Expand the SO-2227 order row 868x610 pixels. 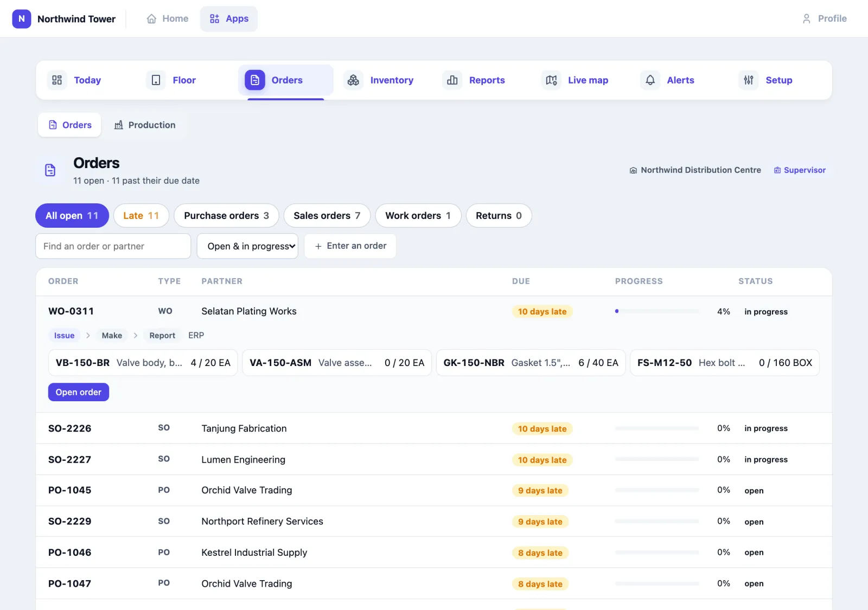pyautogui.click(x=433, y=460)
